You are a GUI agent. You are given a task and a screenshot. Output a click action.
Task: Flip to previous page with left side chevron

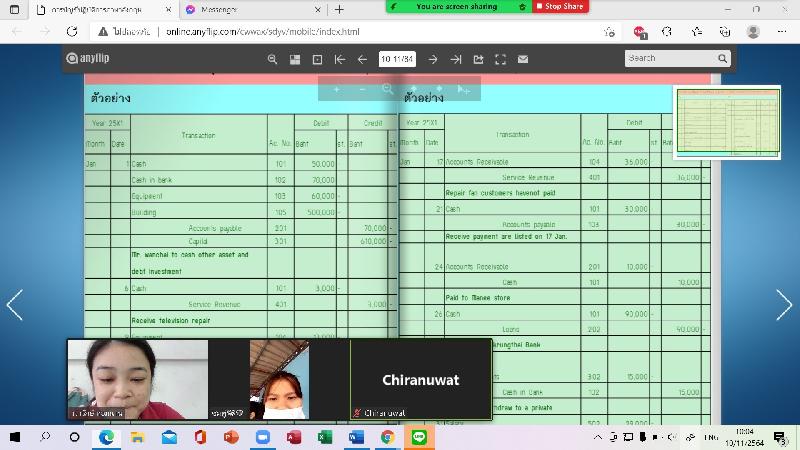tap(15, 306)
